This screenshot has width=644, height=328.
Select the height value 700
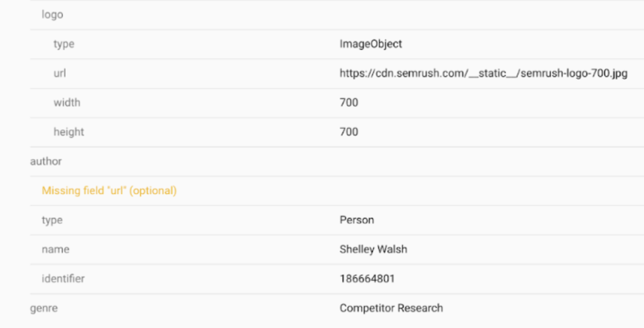(349, 132)
